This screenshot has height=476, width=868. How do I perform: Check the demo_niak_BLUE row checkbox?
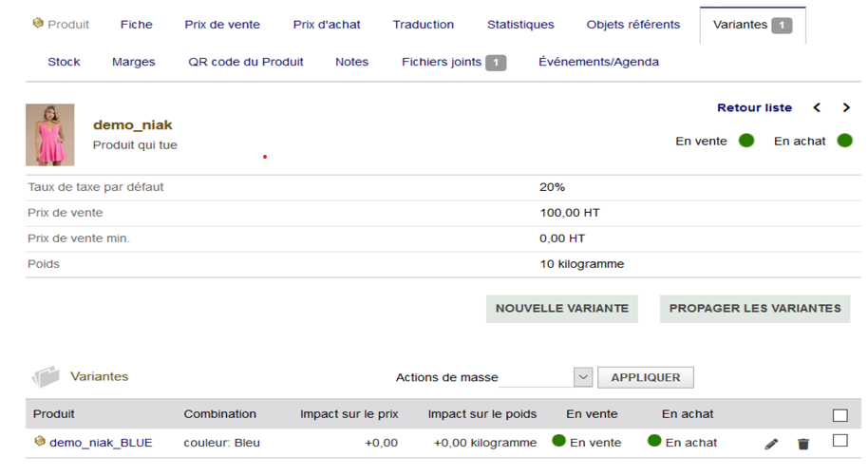(840, 441)
